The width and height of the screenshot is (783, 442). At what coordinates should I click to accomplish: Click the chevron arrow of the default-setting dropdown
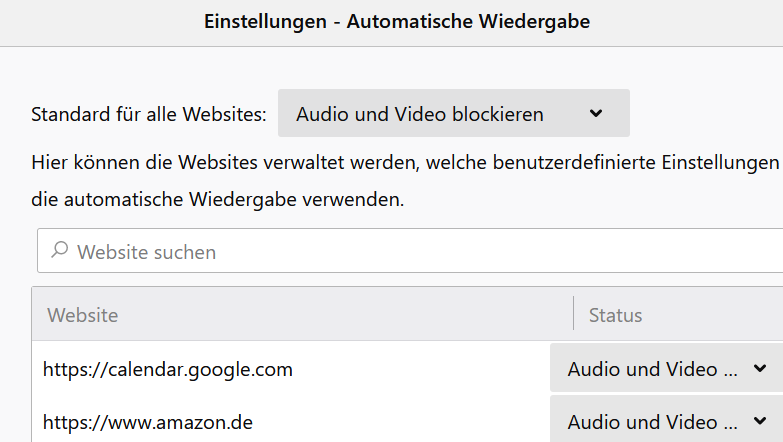coord(596,113)
